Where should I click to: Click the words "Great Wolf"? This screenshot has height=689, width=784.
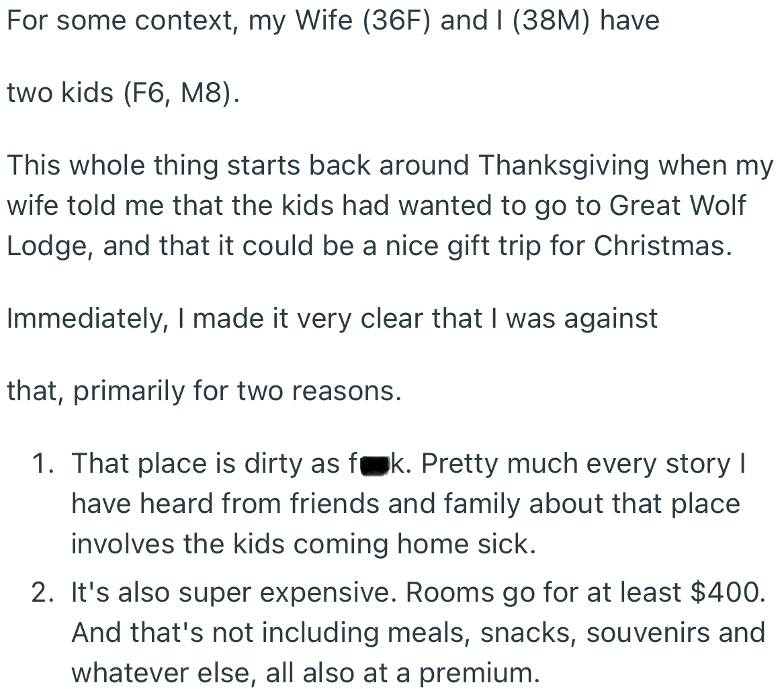[677, 205]
